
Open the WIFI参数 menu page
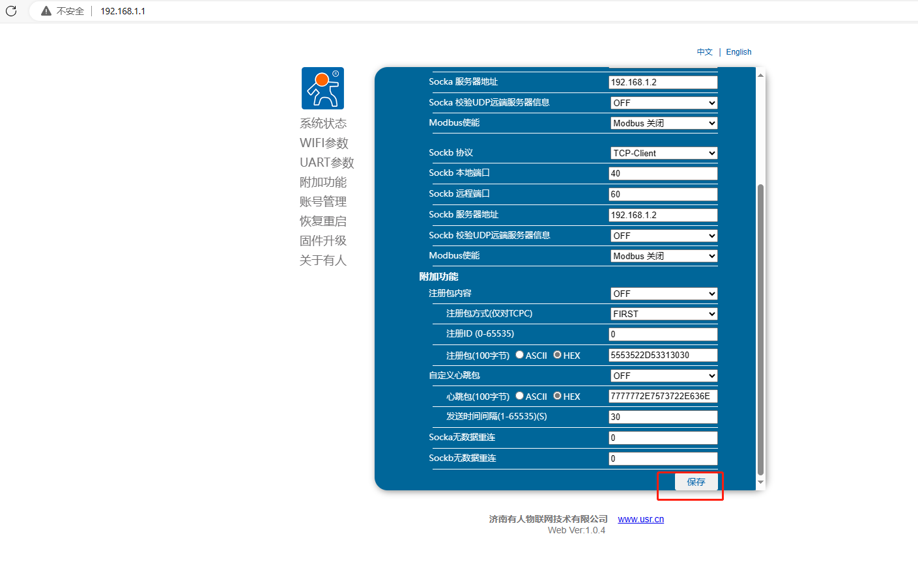click(x=324, y=143)
